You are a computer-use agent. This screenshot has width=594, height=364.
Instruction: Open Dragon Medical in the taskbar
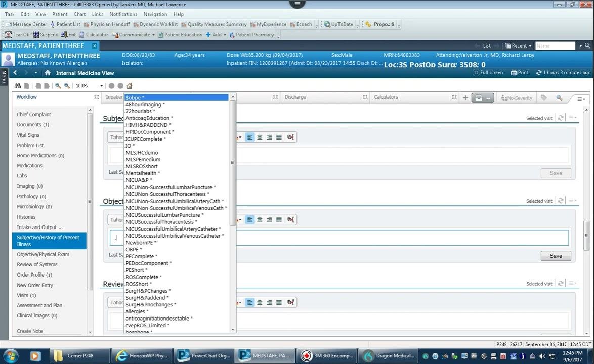[389, 356]
